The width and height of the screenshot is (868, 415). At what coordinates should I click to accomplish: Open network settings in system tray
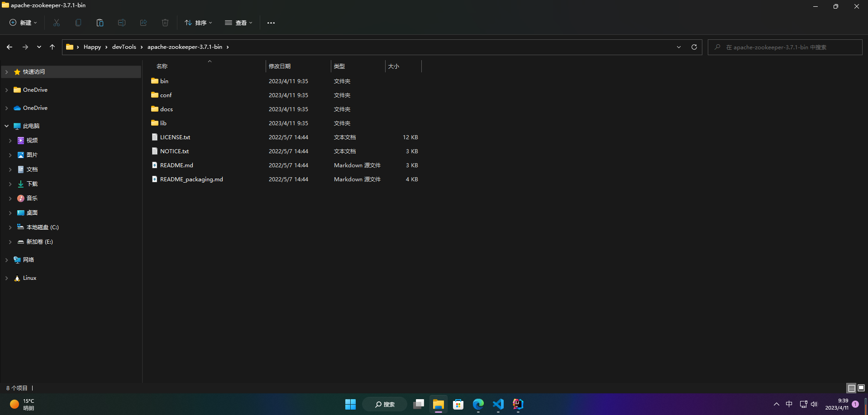tap(803, 404)
